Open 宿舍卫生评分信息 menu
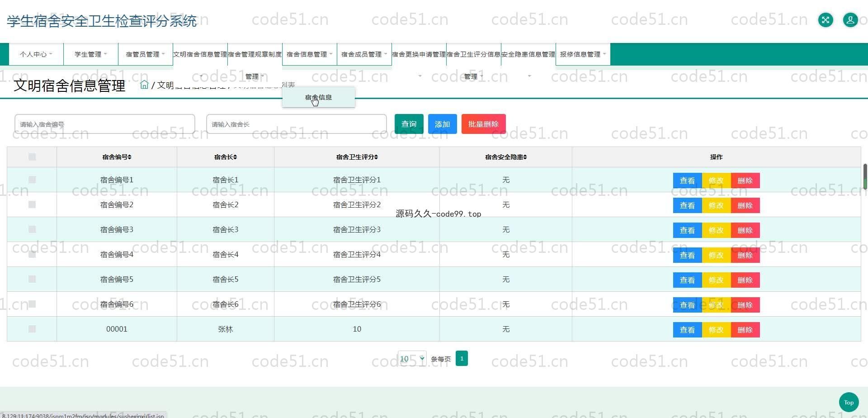868x418 pixels. point(474,54)
